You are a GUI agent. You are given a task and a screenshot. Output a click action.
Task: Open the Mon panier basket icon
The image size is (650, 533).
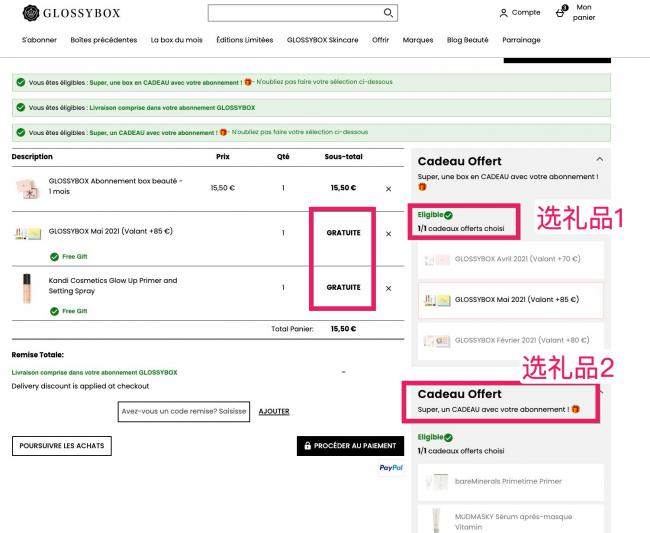coord(561,11)
